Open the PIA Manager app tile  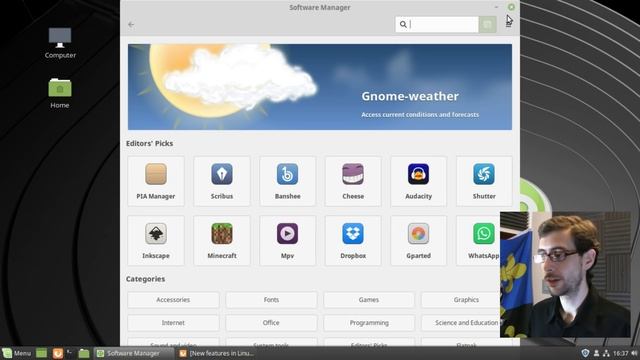(x=156, y=181)
